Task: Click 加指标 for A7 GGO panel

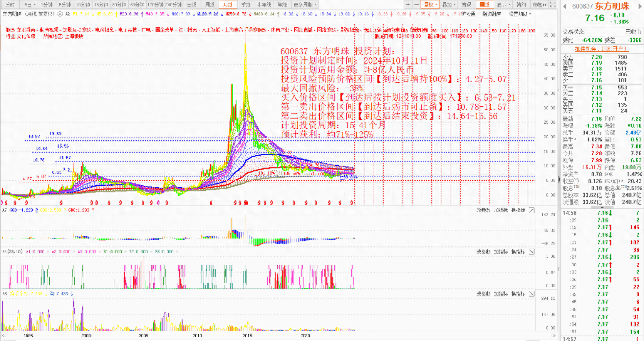Action: coord(501,210)
